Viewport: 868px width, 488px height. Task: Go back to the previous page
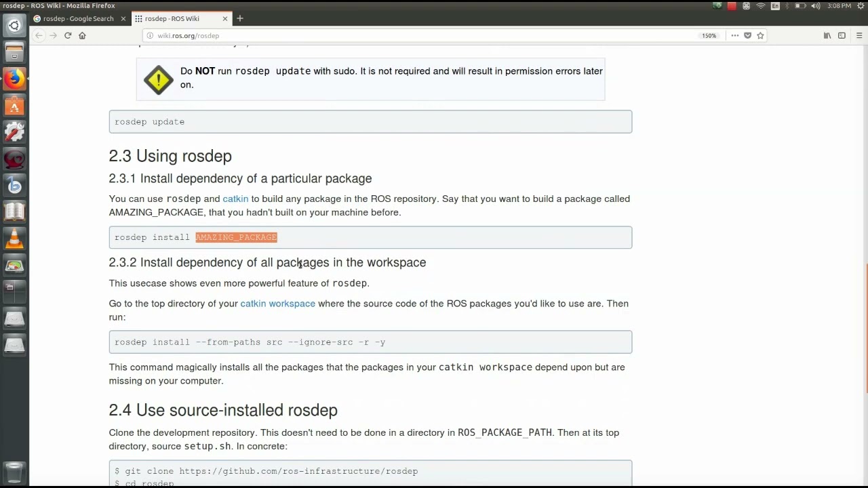[39, 35]
